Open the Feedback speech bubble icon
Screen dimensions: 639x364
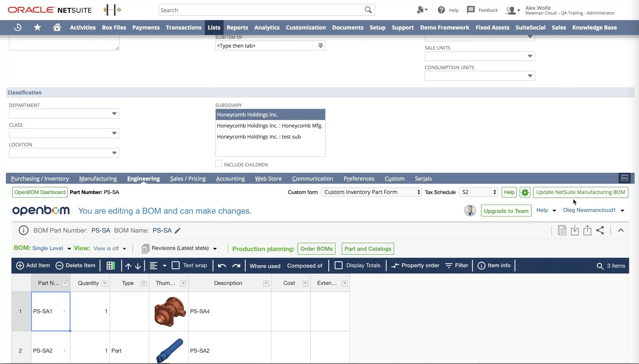click(x=471, y=10)
